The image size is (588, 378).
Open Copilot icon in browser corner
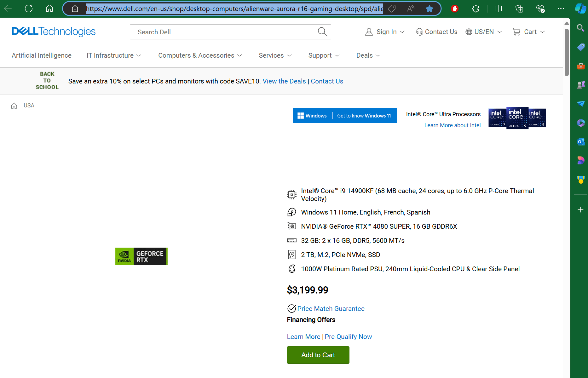tap(580, 9)
